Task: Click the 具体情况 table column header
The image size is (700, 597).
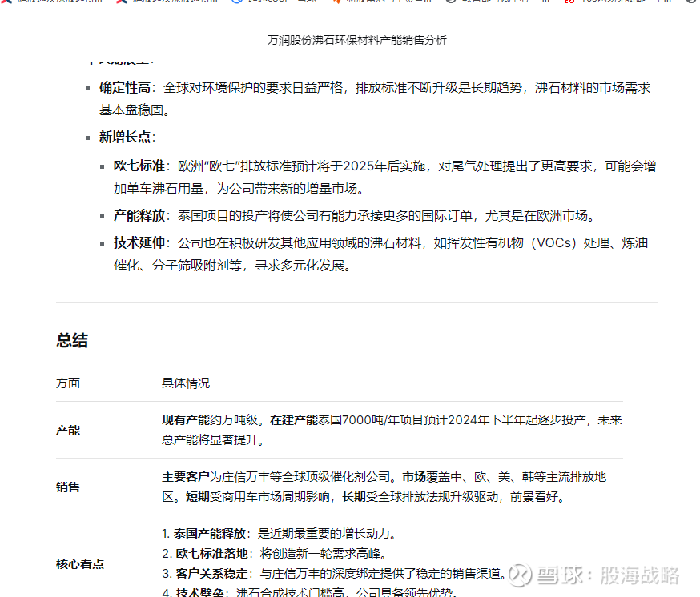Action: tap(186, 383)
